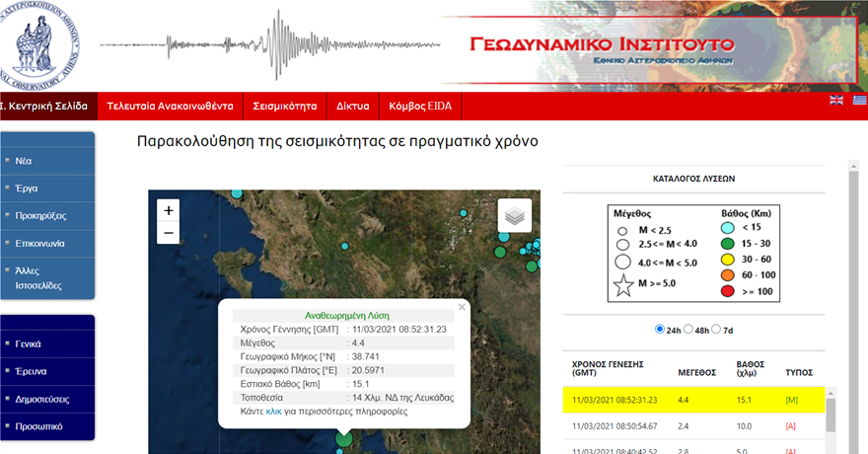
Task: Zoom in on the seismicity map
Action: (169, 210)
